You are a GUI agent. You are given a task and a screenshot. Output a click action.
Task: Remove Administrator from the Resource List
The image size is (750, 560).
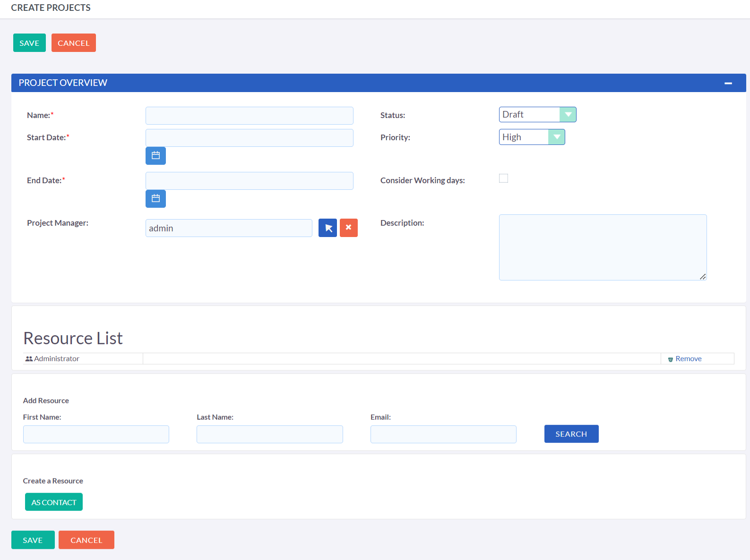click(688, 359)
